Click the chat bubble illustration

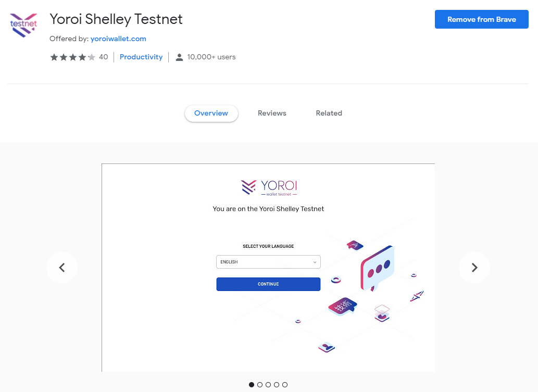click(377, 268)
